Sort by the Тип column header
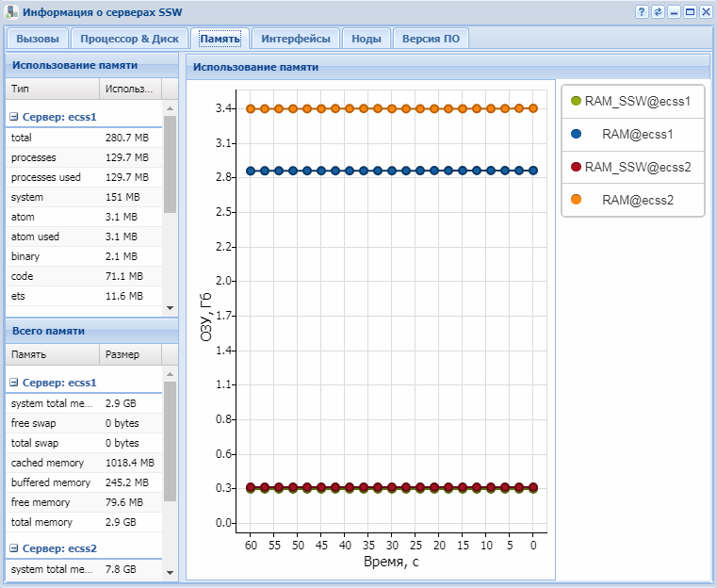717x588 pixels. [x=52, y=89]
